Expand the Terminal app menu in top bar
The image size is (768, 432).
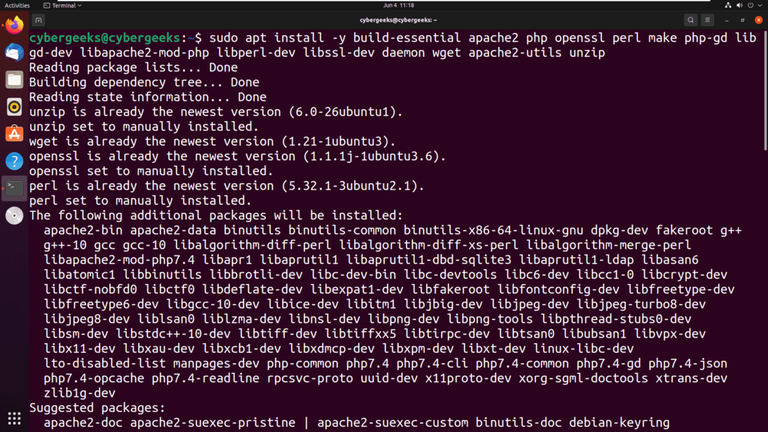(62, 5)
